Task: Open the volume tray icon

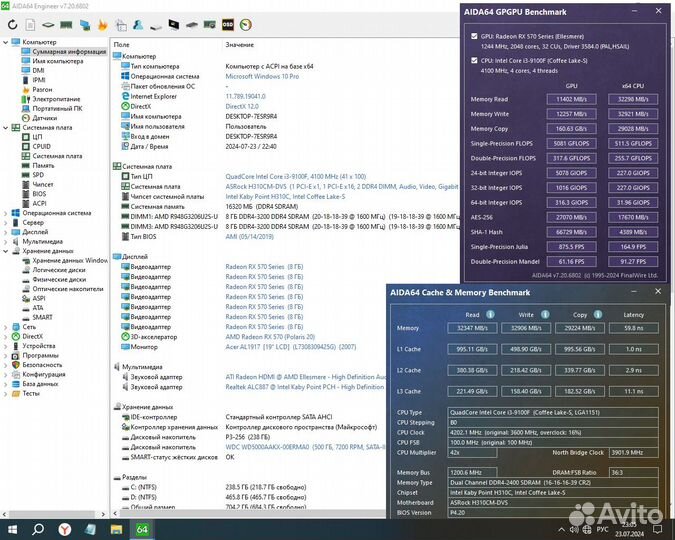Action: (574, 530)
